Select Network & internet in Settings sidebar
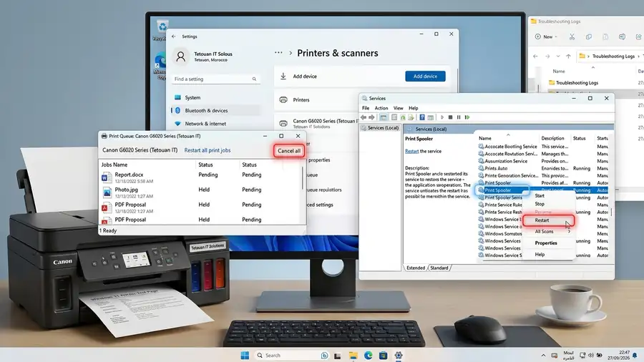Viewport: 644px width, 362px height. pyautogui.click(x=215, y=124)
